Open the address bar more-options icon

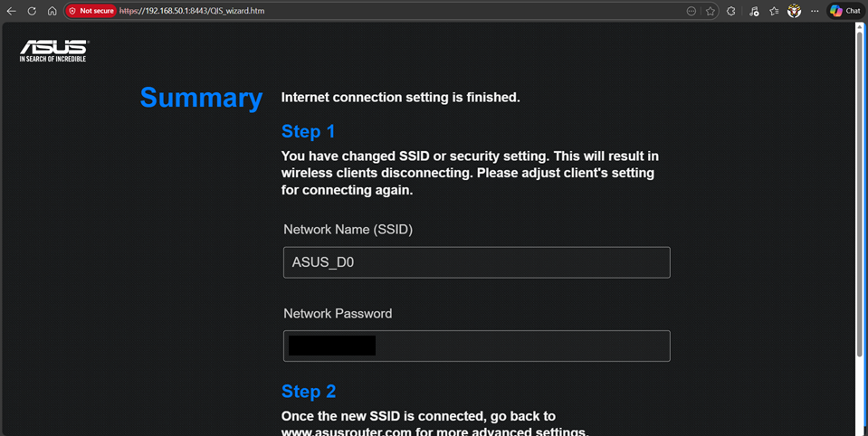(692, 11)
